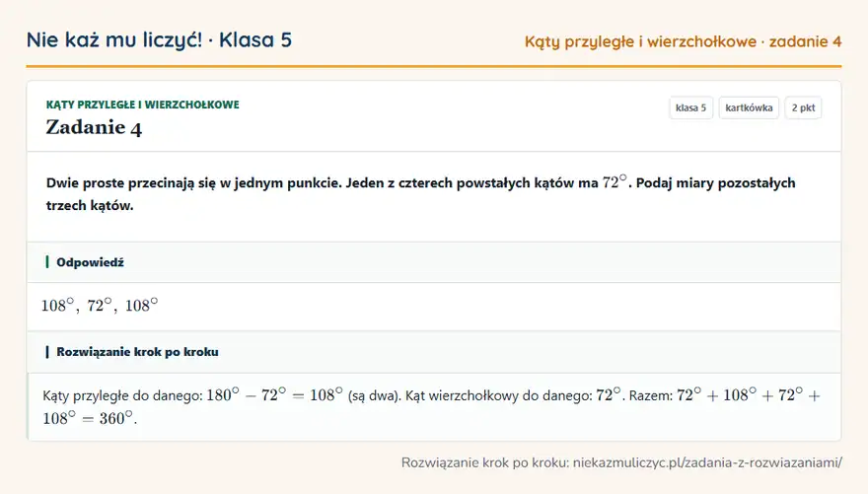
Task: Click the 'Nie każ mu liczyć! · Klasa 5' title
Action: coord(159,40)
